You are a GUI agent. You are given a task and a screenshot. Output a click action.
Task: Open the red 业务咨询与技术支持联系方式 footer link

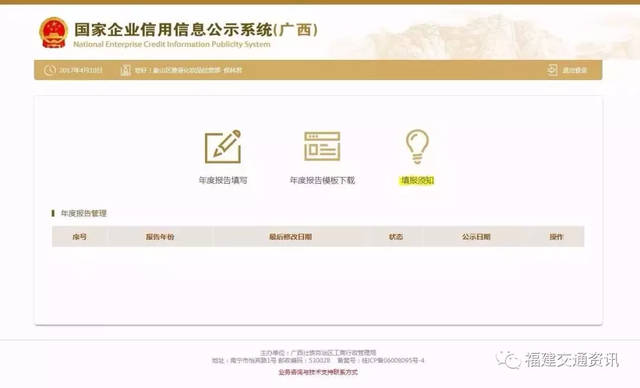318,372
